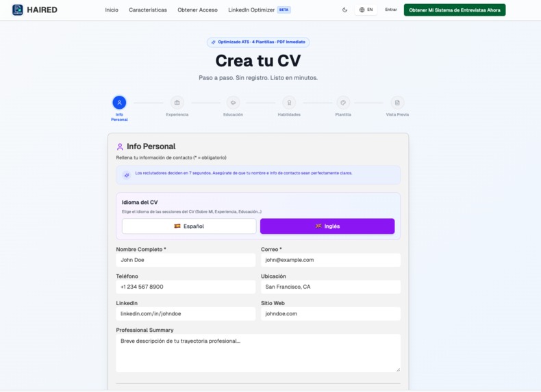Click the Sitio Web input field
Viewport: 541px width, 392px height.
[x=331, y=314]
